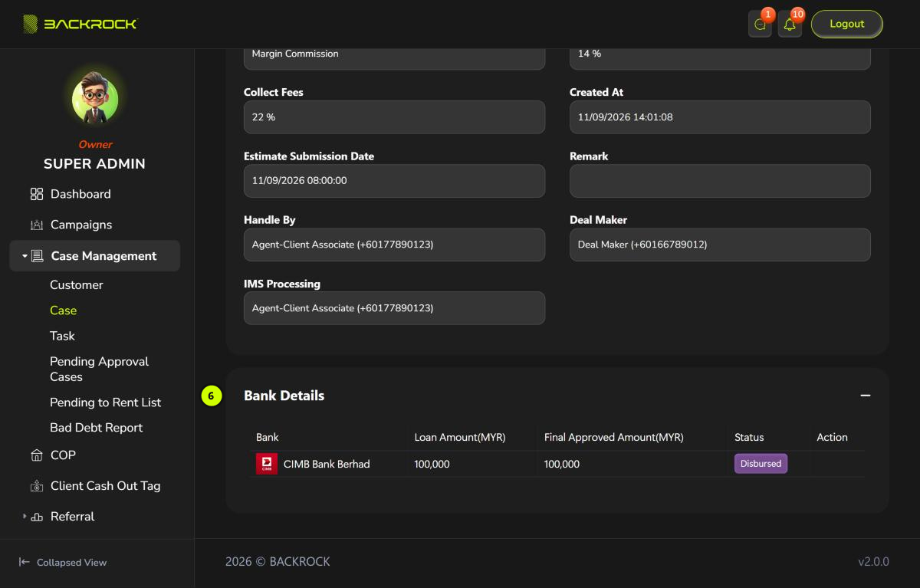Click the Deal Maker field

(x=720, y=245)
